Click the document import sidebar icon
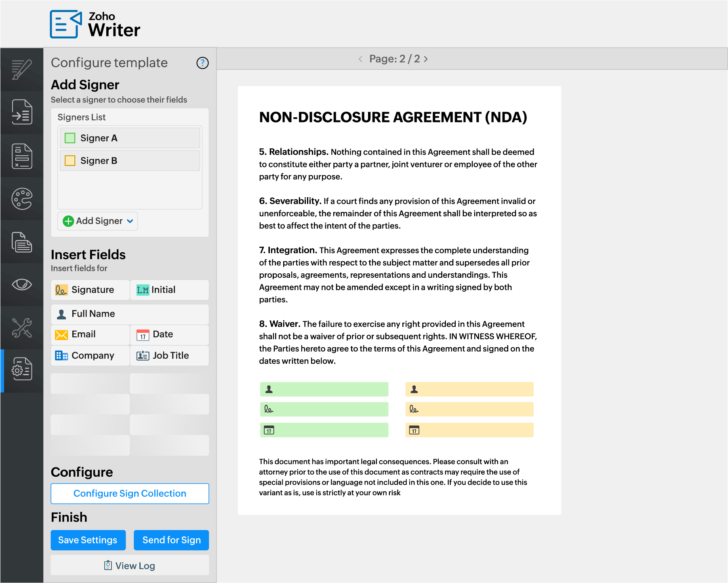 coord(22,112)
